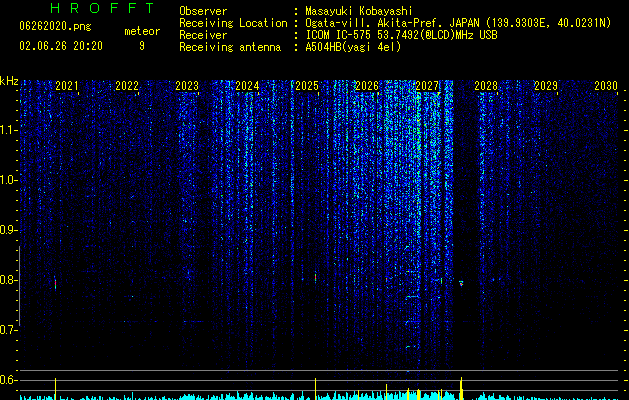Click the kHz axis unit label
629x400 pixels.
click(x=9, y=81)
